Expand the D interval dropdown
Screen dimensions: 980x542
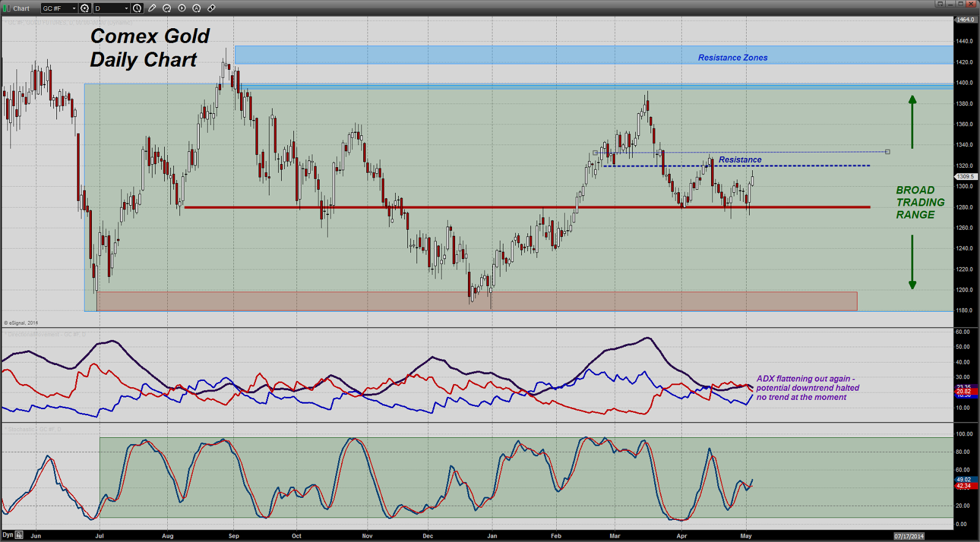click(x=127, y=9)
